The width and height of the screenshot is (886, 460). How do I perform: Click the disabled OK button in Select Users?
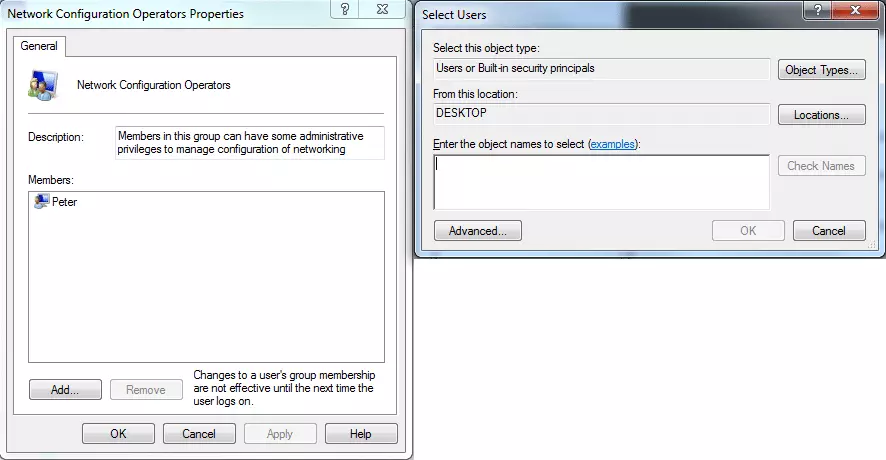pyautogui.click(x=748, y=231)
